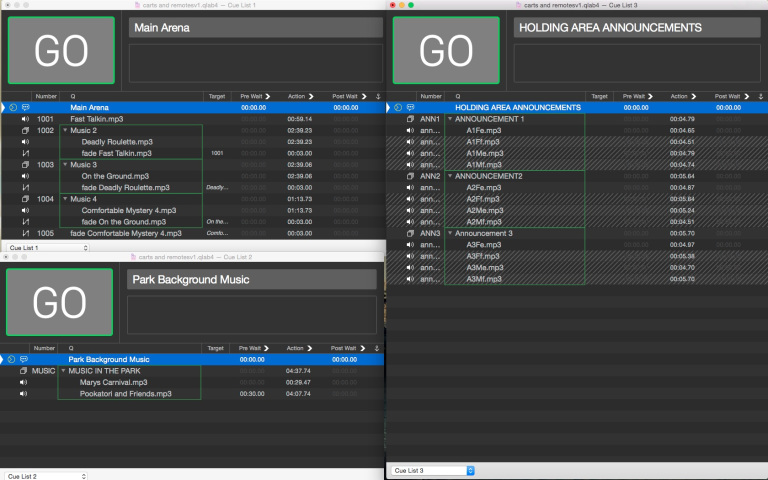Click the audio icon of Fast Talkin.mp3
Image resolution: width=768 pixels, height=480 pixels.
click(25, 119)
